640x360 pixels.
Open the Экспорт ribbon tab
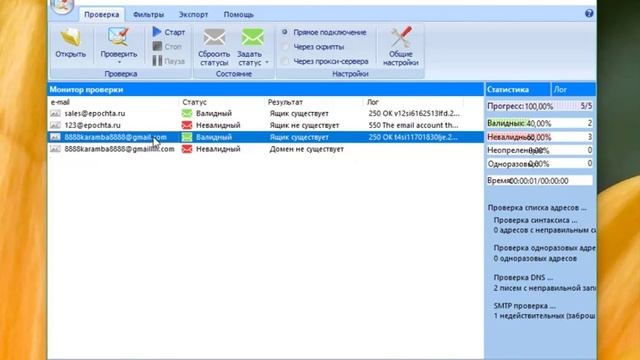coord(193,14)
